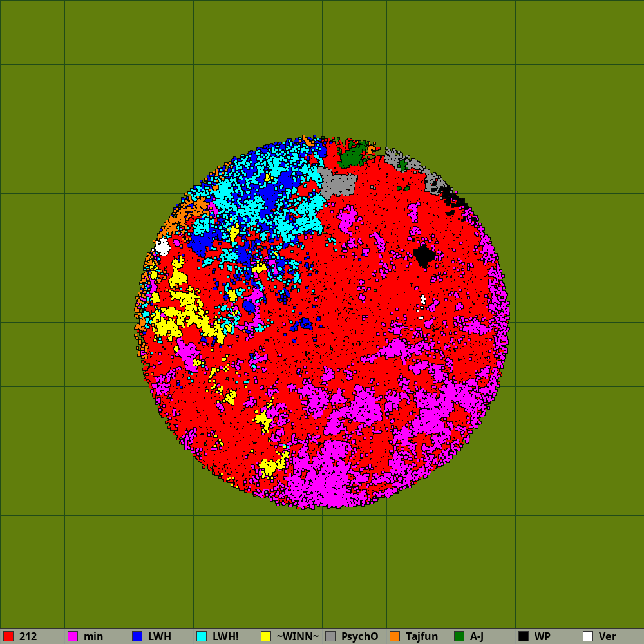Click the black swatch for WP
The image size is (644, 644).
pyautogui.click(x=524, y=636)
